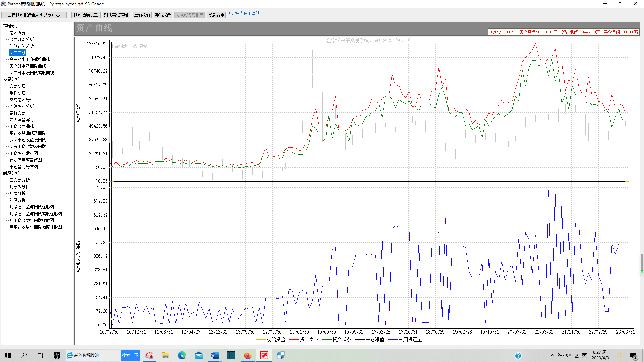This screenshot has width=644, height=362.
Task: Click 策略分析 category header
Action: pos(11,26)
